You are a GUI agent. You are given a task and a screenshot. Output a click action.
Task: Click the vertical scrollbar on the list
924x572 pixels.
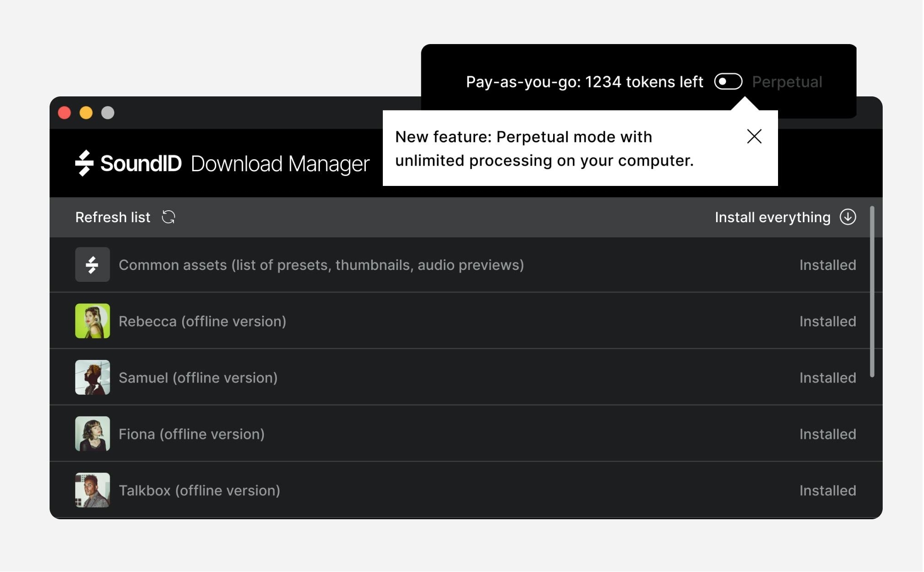click(x=872, y=292)
